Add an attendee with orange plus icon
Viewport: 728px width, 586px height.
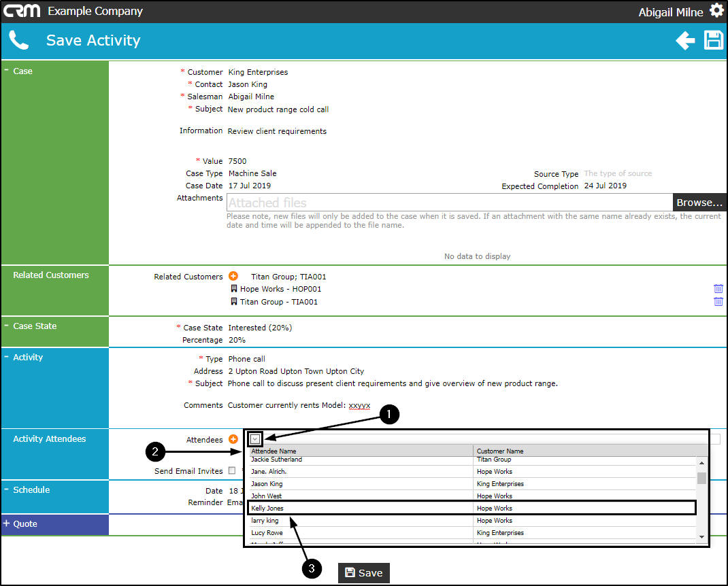(233, 439)
